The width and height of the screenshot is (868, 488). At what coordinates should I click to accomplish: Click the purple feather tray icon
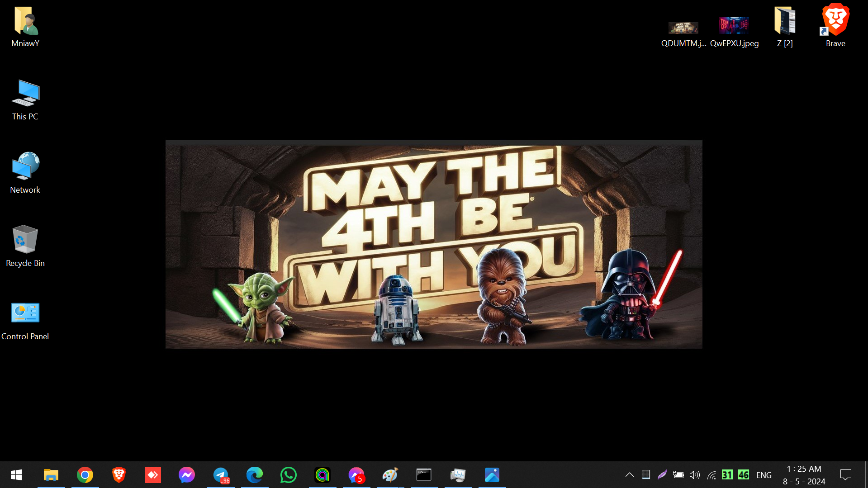[662, 474]
